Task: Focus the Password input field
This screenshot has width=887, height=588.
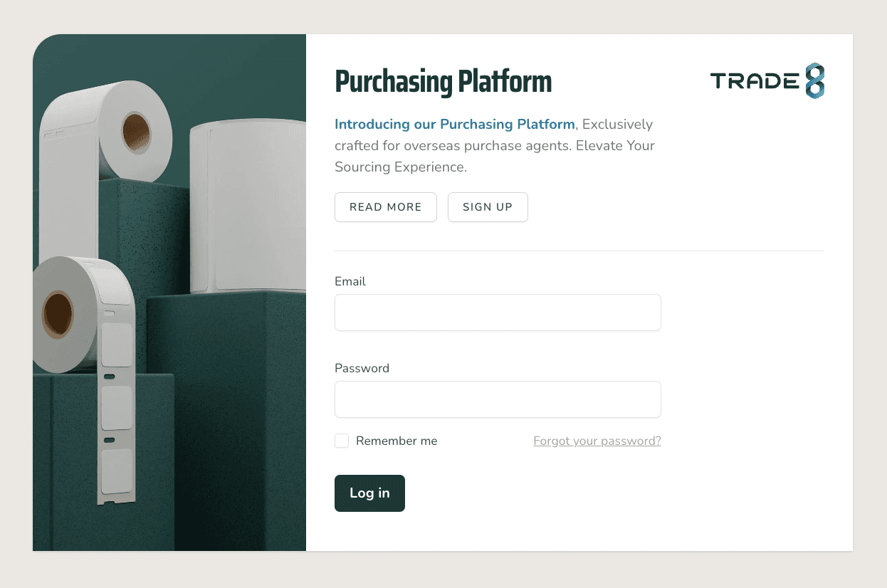Action: [x=498, y=399]
